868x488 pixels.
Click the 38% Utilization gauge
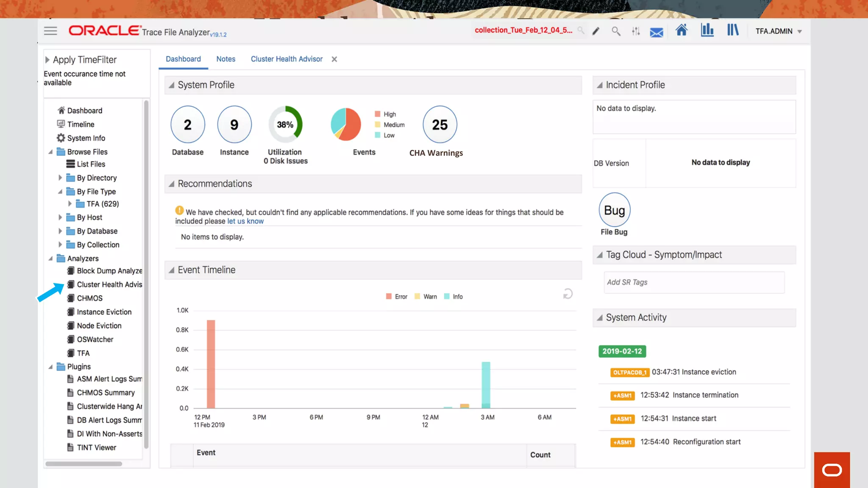click(x=285, y=125)
